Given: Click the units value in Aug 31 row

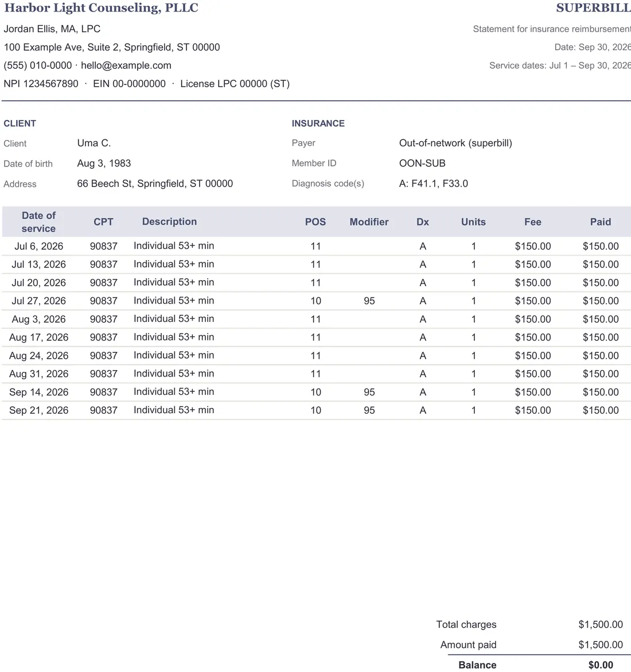Looking at the screenshot, I should click(473, 374).
